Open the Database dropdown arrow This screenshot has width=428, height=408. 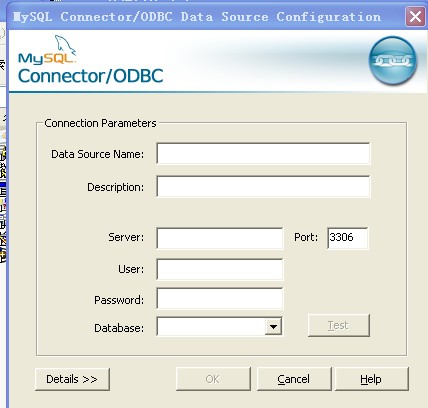273,327
